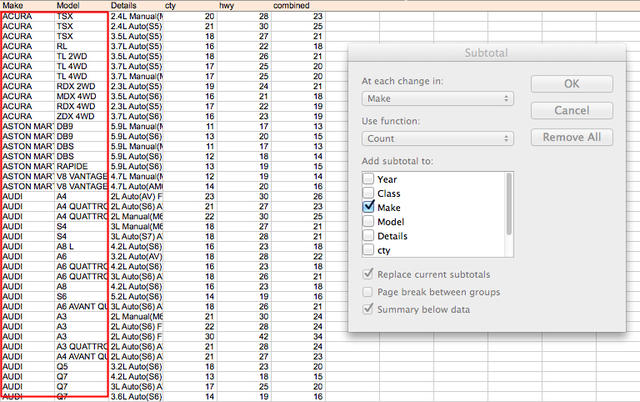Click the 'hwy' column header cell
The height and width of the screenshot is (402, 640).
click(229, 6)
